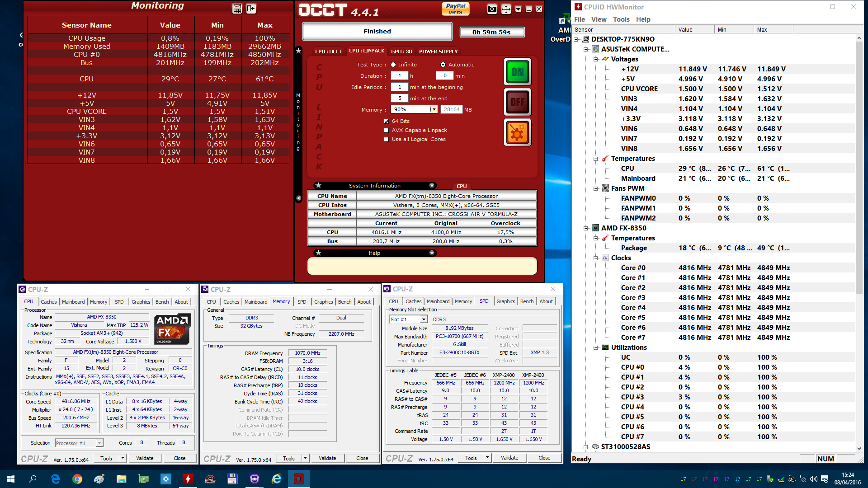868x488 pixels.
Task: Open the Tools menu in HWMonitor
Action: coord(621,19)
